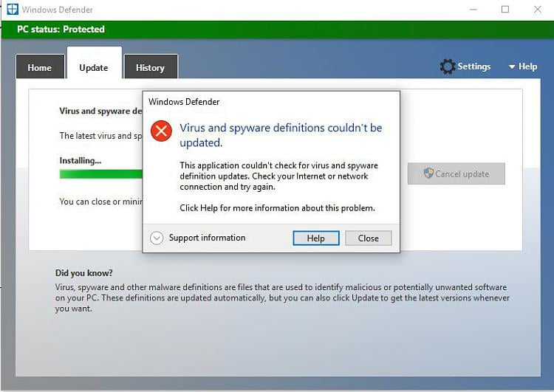Close the error dialog with Close button

[x=368, y=238]
